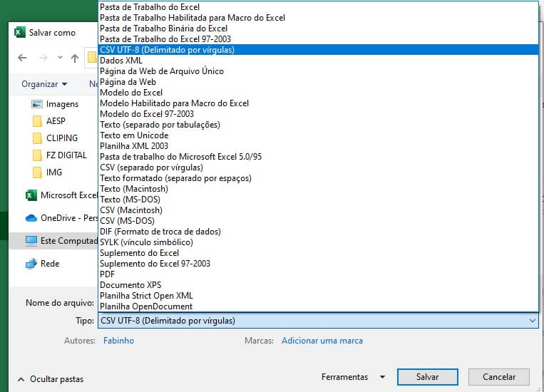Collapse the Tipo list via its chevron
This screenshot has width=544, height=392.
pyautogui.click(x=532, y=321)
